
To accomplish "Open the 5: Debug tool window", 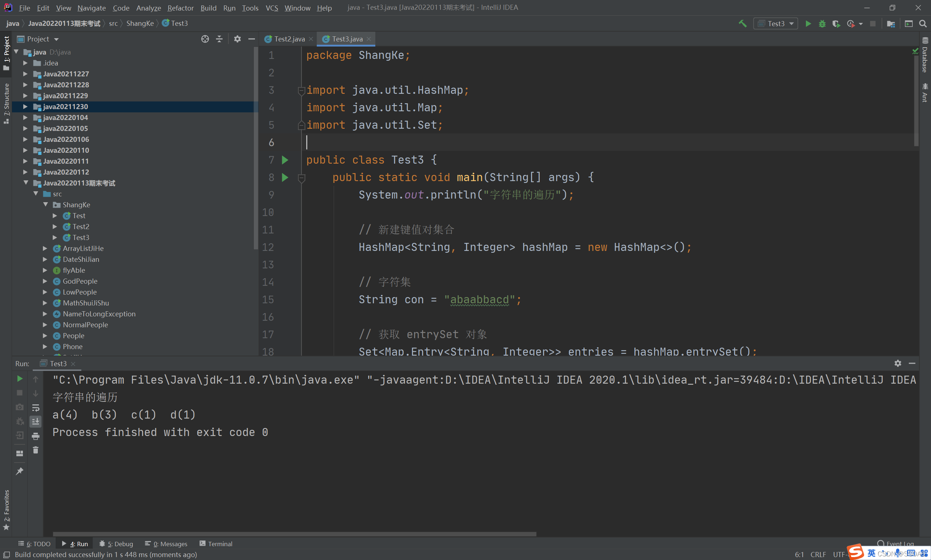I will click(116, 544).
